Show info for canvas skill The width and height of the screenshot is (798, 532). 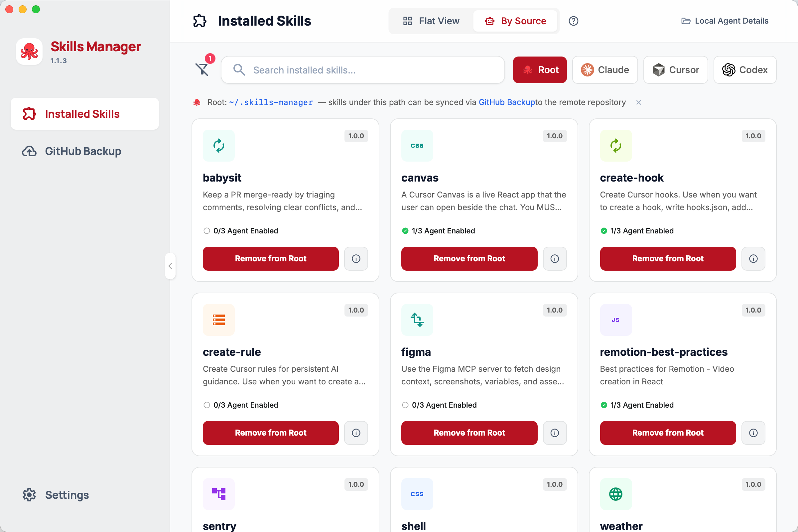(x=554, y=259)
